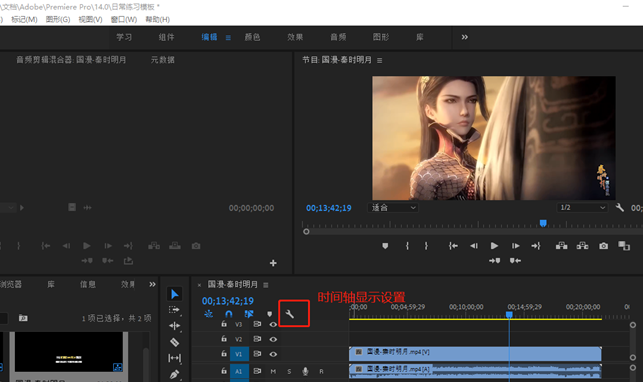This screenshot has width=643, height=382.
Task: Open the 元数据 panel tab
Action: pyautogui.click(x=162, y=60)
